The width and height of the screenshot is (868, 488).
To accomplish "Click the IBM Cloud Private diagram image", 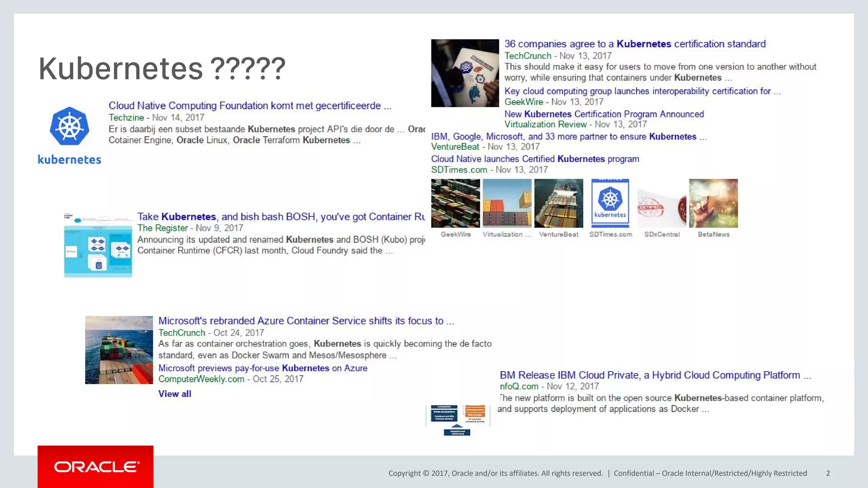I will pyautogui.click(x=458, y=419).
